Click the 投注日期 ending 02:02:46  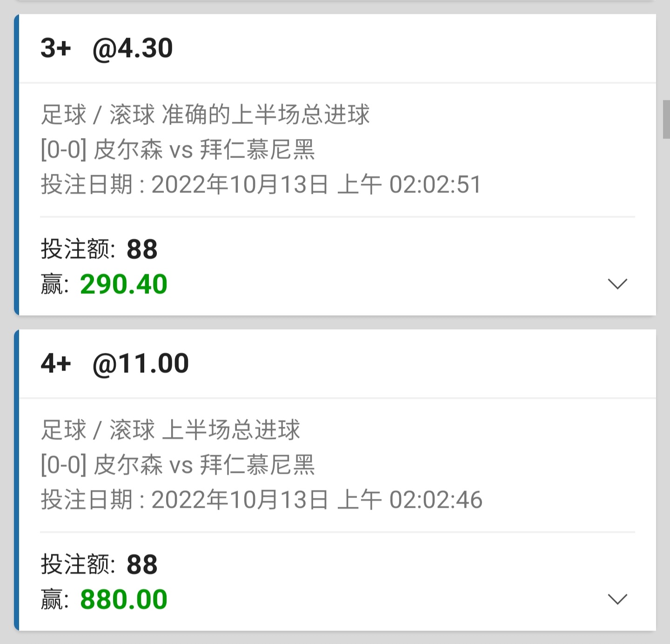pos(261,500)
